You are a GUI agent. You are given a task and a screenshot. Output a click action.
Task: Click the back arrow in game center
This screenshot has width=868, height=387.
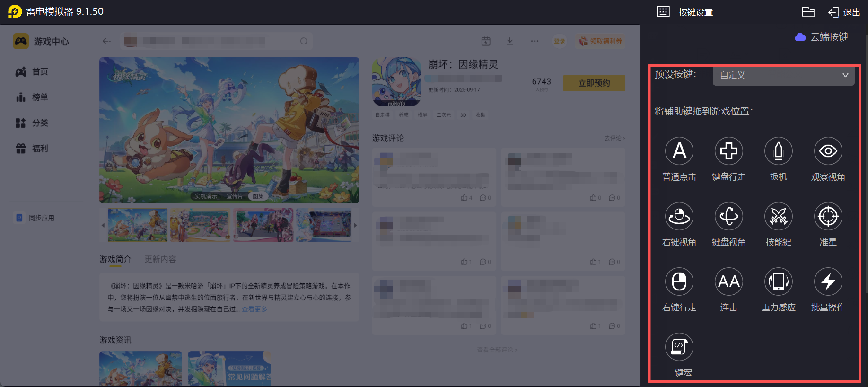pos(106,41)
